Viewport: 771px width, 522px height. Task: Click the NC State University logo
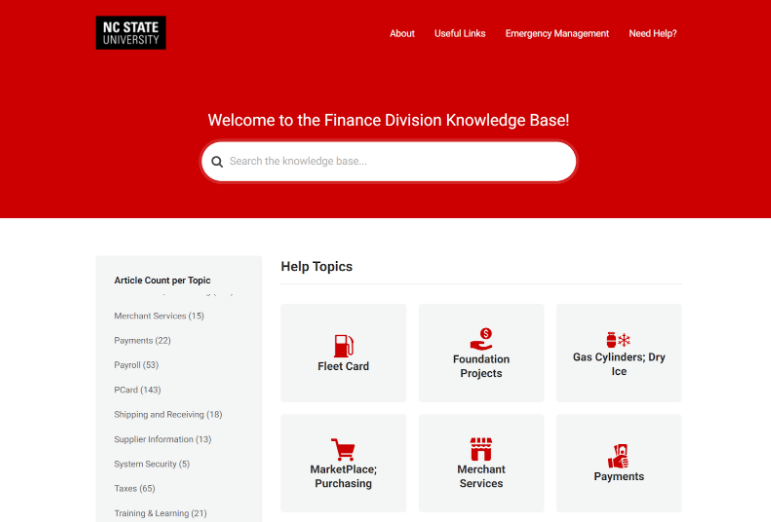(x=131, y=33)
